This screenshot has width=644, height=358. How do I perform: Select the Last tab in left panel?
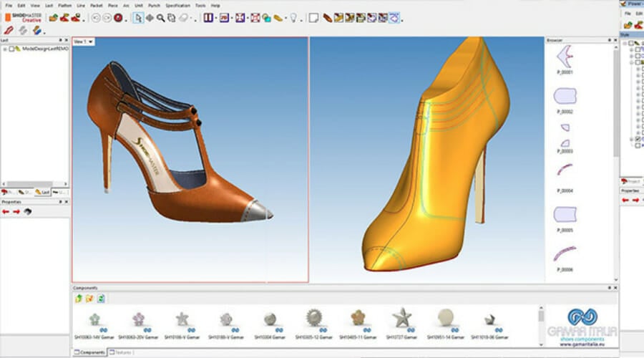(42, 192)
